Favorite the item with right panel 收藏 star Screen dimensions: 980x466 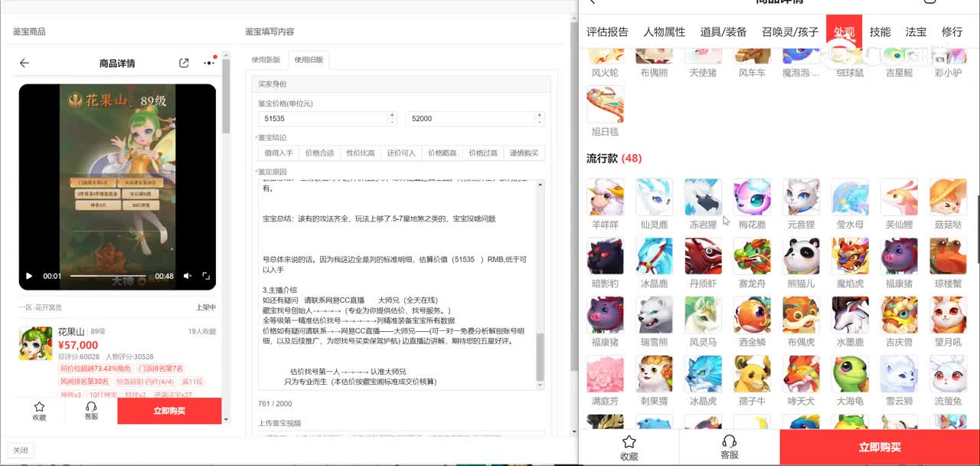tap(629, 448)
